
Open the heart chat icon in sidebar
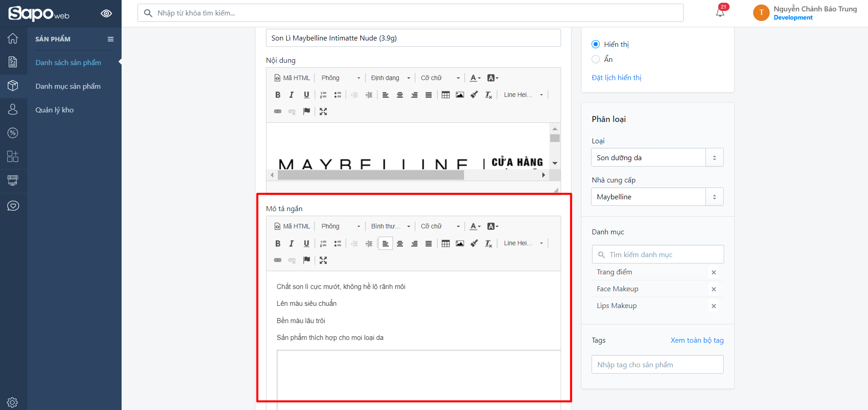pos(13,206)
